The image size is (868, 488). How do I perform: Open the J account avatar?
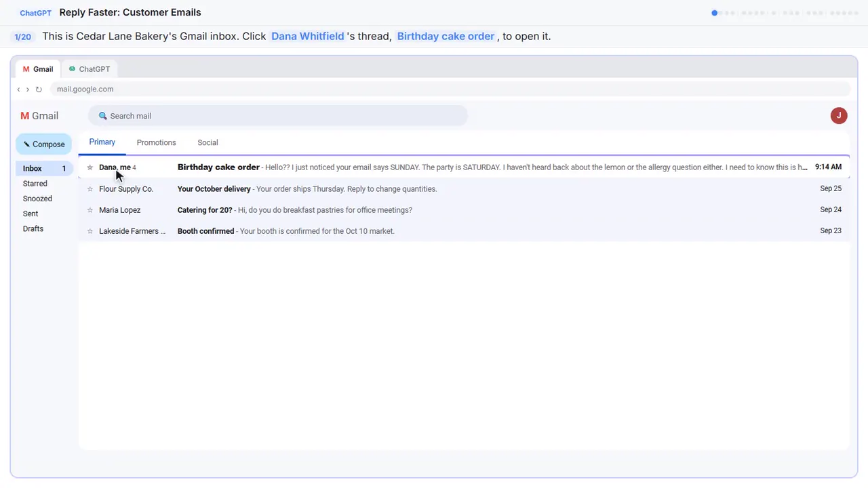pyautogui.click(x=839, y=116)
